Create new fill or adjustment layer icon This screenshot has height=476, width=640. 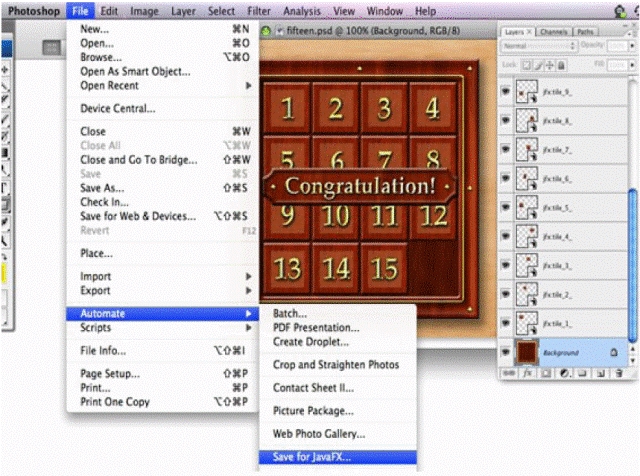click(x=564, y=373)
